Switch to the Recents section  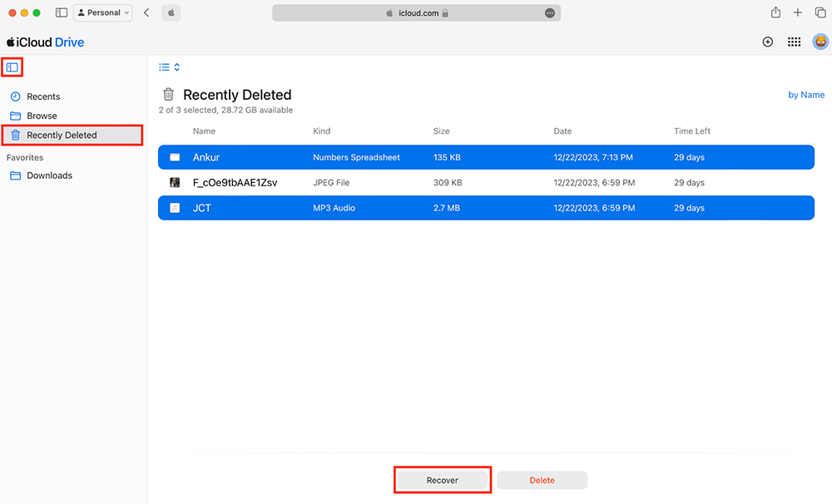44,96
